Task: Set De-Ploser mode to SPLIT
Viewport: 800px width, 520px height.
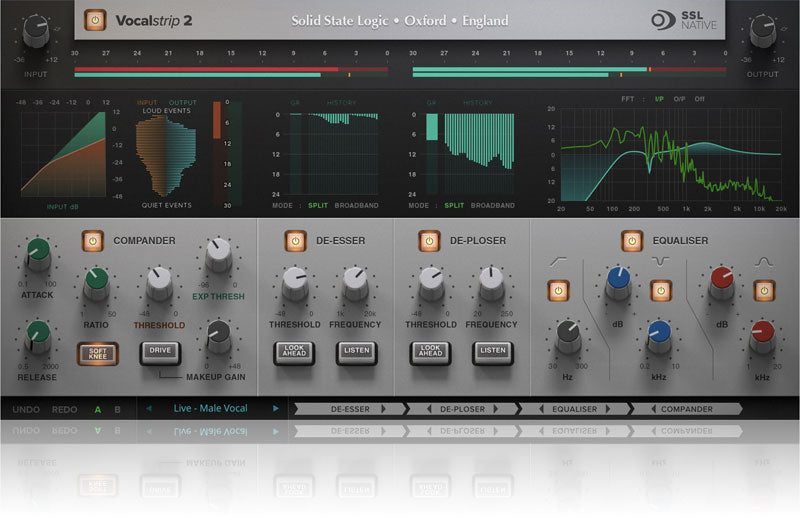Action: [454, 205]
